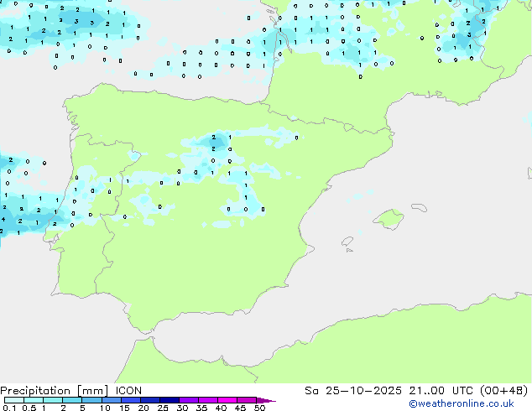Choose the 40–45 mm bright magenta swatch
This screenshot has height=411, width=532.
click(227, 400)
